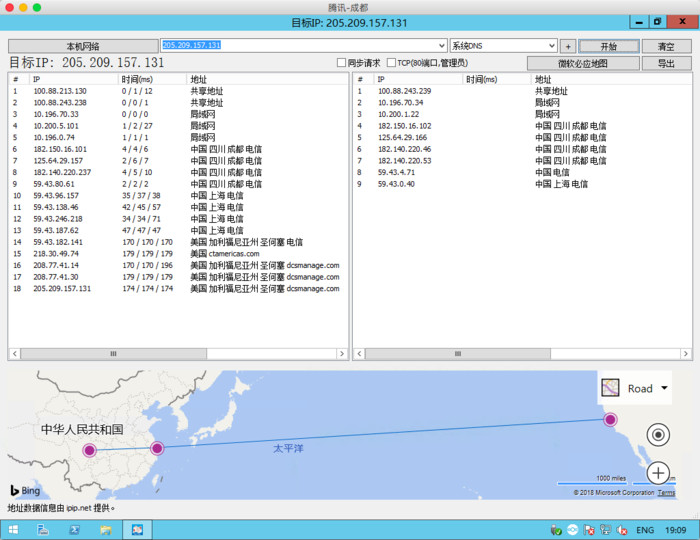Click the 19:09 taskbar clock

(x=675, y=530)
